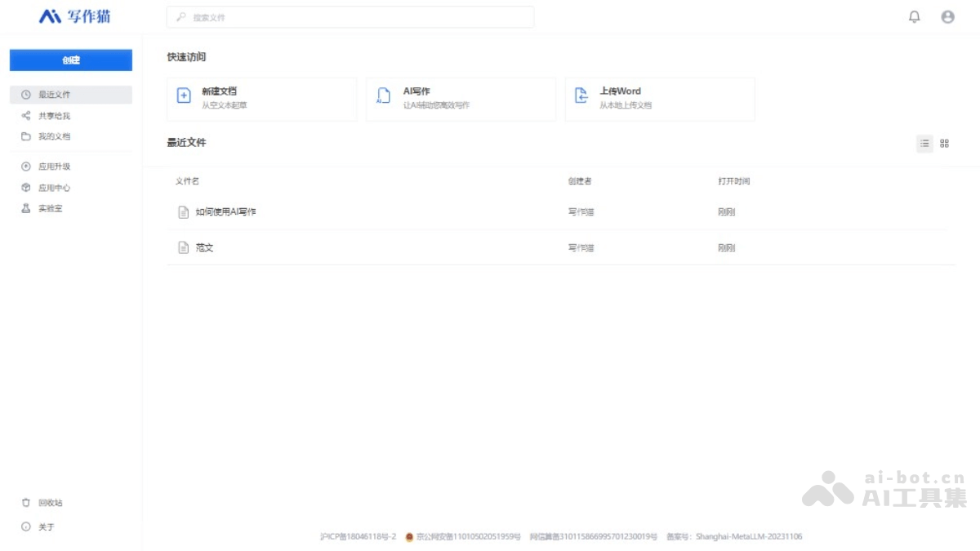The width and height of the screenshot is (980, 551).
Task: Open the 回收站 trash bin
Action: [50, 503]
